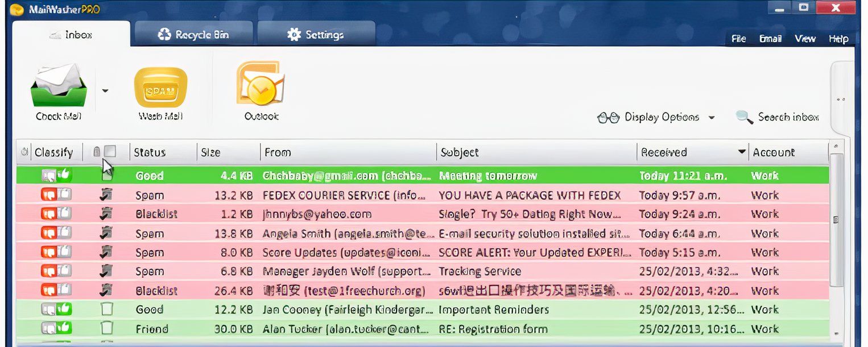Click the yellow Wash Mail spam icon
The width and height of the screenshot is (868, 347).
[160, 88]
